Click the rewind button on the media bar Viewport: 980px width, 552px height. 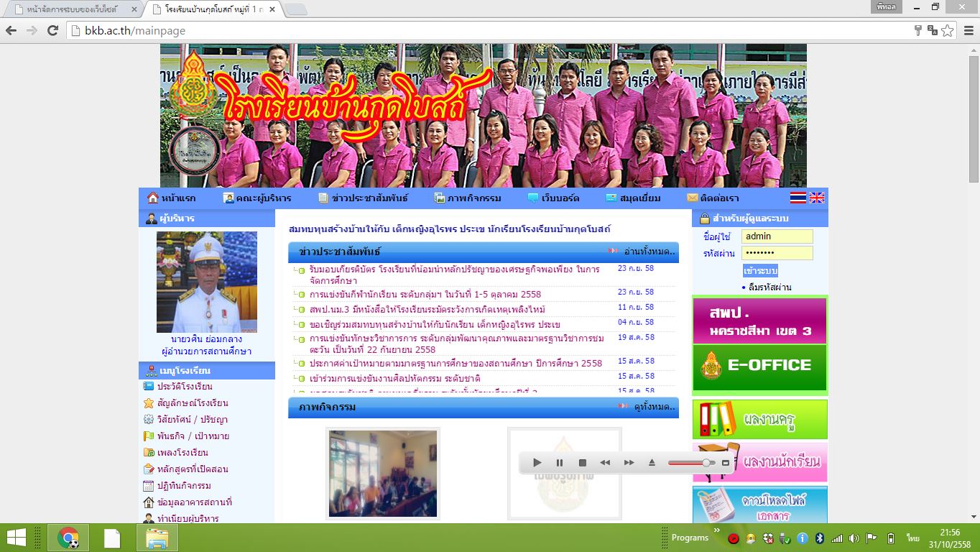pyautogui.click(x=606, y=463)
